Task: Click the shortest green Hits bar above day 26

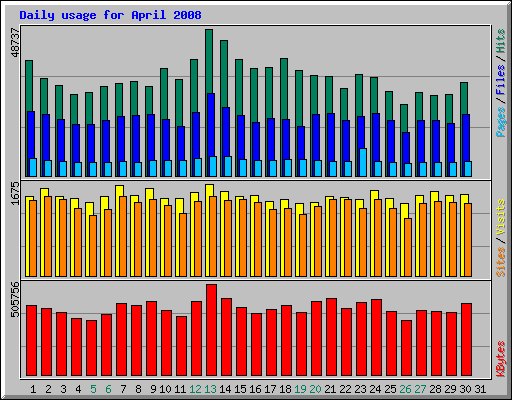Action: tap(404, 118)
